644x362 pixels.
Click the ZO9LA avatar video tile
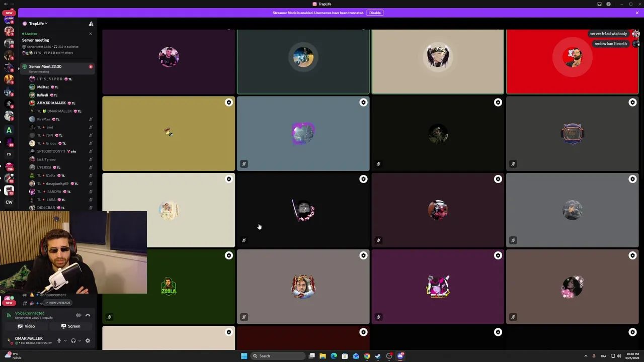(x=169, y=287)
